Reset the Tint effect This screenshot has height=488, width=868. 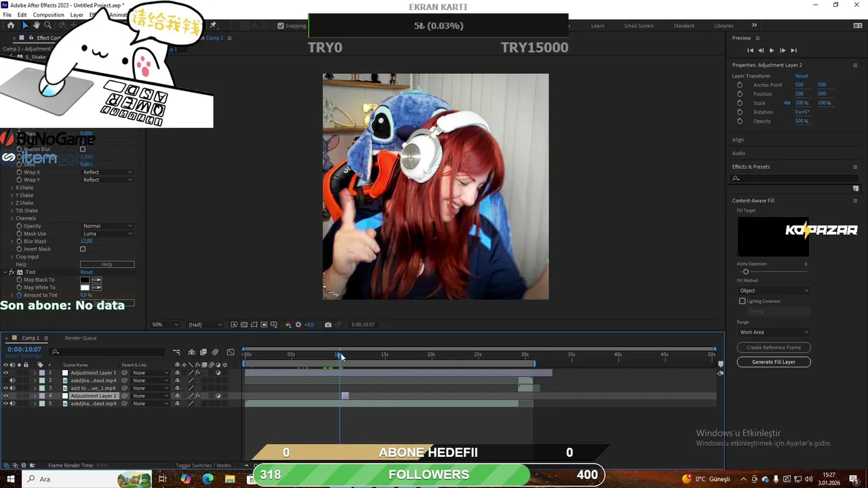click(87, 272)
